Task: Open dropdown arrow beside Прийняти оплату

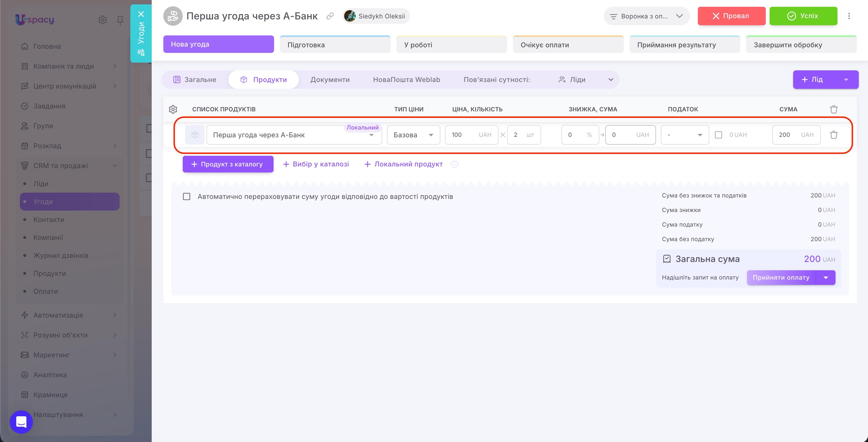Action: (x=826, y=277)
